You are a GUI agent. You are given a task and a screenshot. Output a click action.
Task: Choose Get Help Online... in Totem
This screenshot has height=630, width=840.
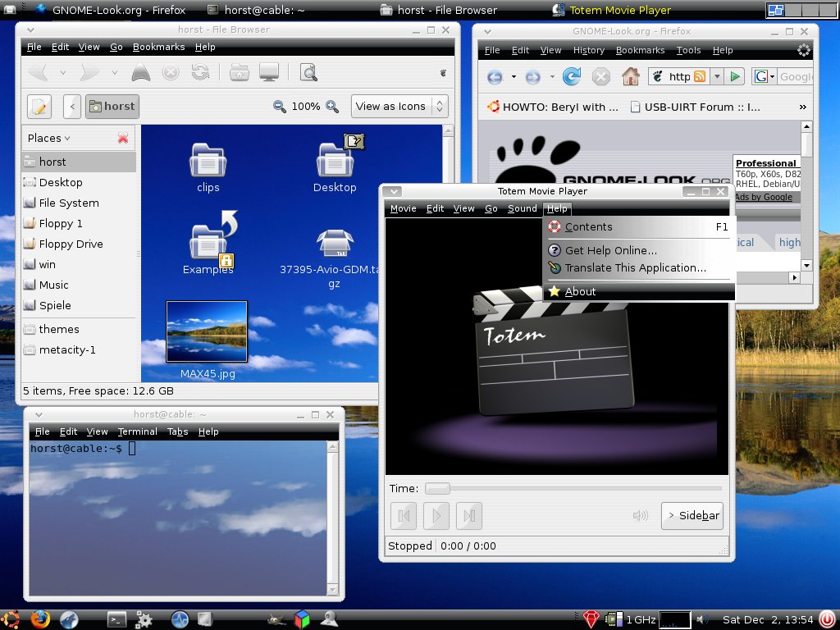tap(638, 250)
